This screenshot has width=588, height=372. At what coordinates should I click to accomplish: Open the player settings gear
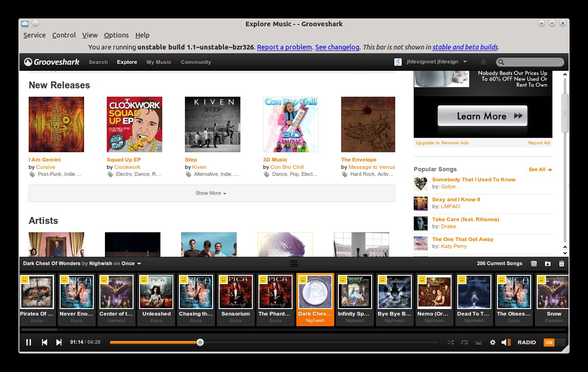pyautogui.click(x=493, y=342)
